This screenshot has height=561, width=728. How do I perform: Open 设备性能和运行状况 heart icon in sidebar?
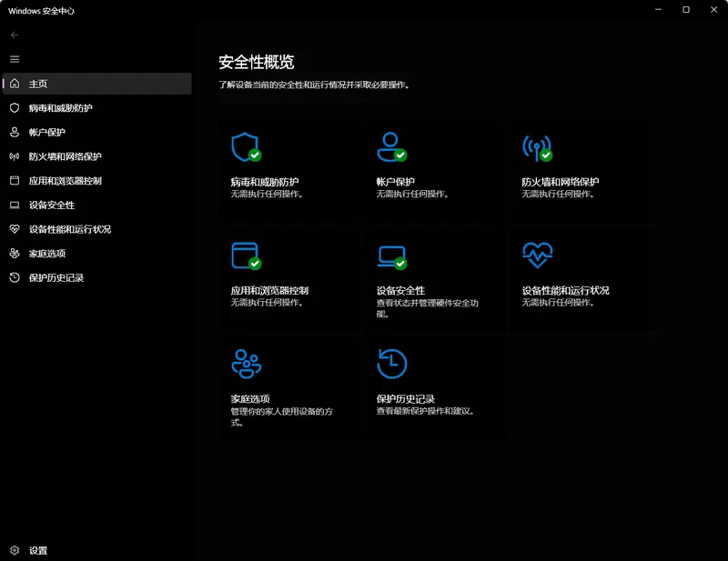click(15, 229)
